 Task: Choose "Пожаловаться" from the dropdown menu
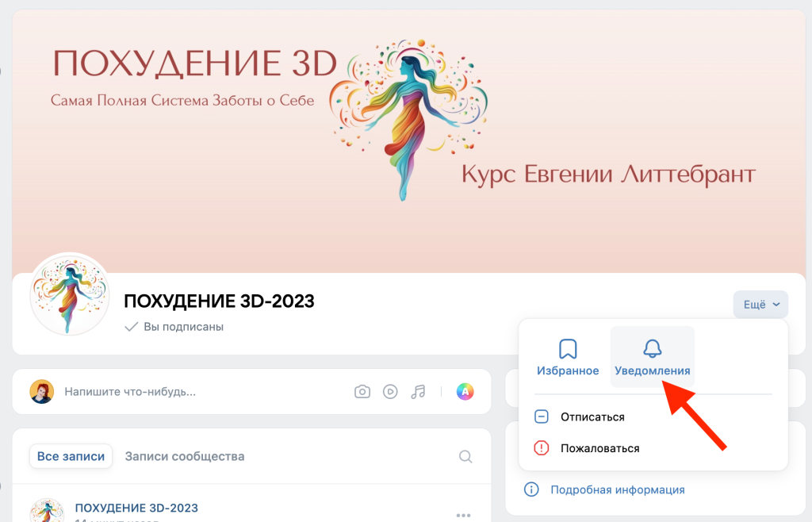pos(599,448)
